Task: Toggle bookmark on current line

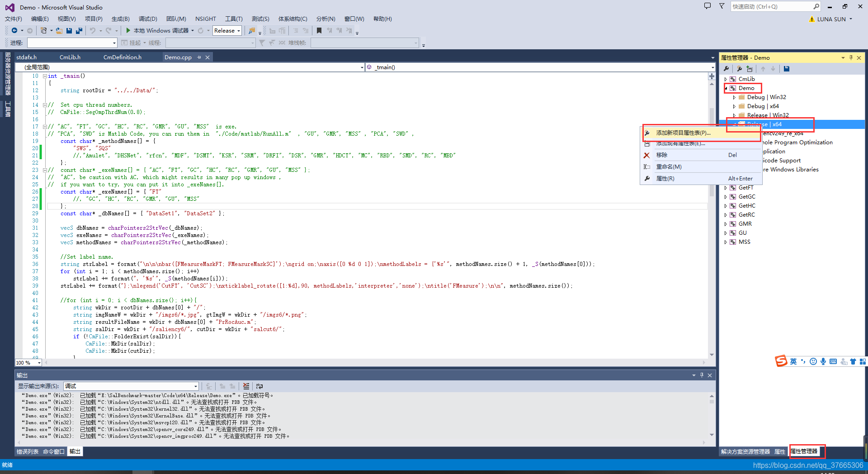Action: pos(319,30)
